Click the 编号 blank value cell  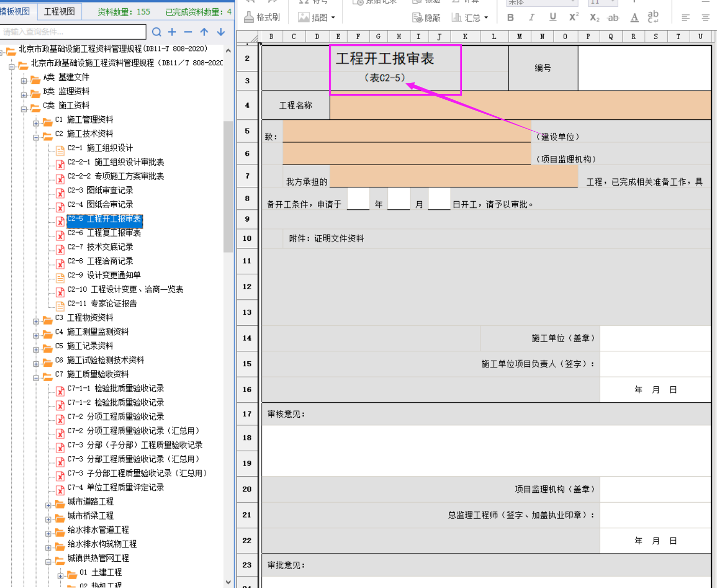[644, 68]
